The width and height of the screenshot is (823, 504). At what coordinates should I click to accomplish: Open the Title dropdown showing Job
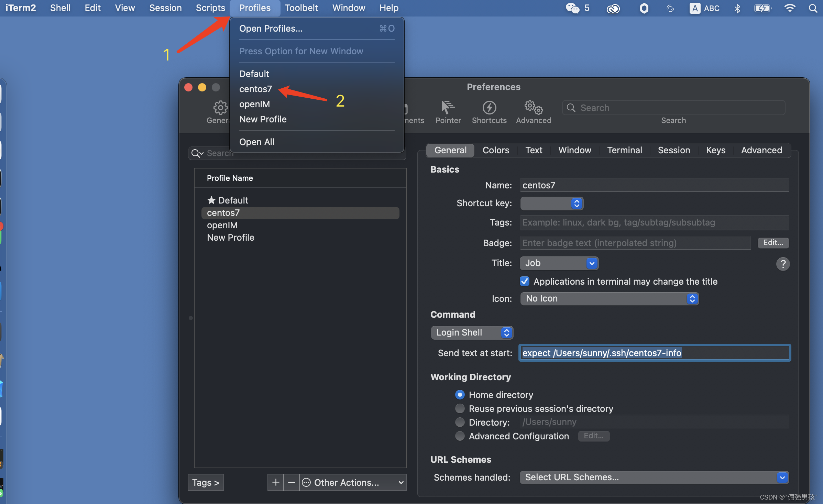pyautogui.click(x=559, y=263)
